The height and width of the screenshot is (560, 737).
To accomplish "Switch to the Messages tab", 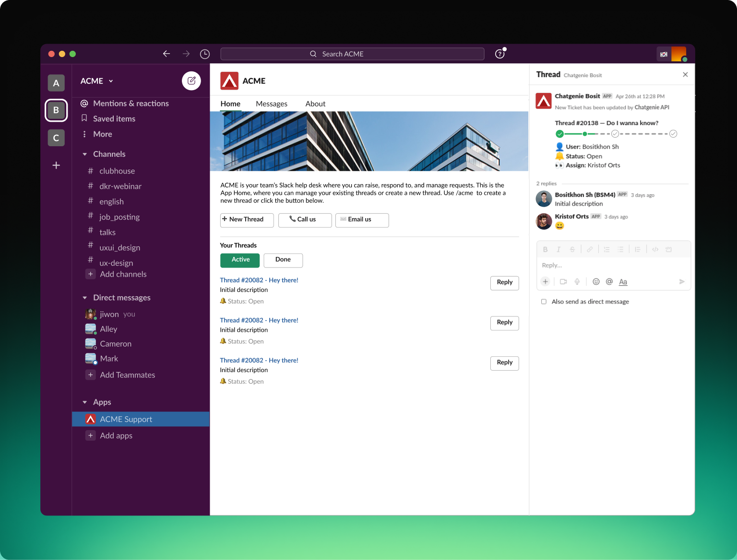I will coord(272,104).
